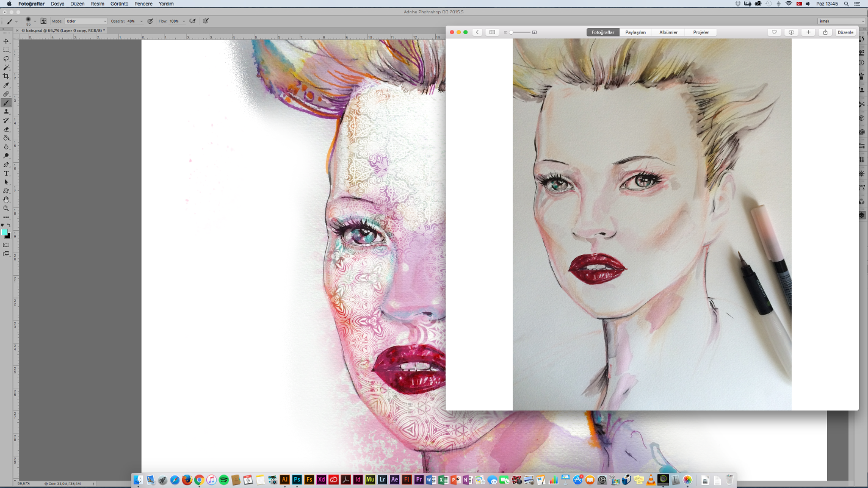
Task: Select the History Brush tool
Action: tap(6, 120)
